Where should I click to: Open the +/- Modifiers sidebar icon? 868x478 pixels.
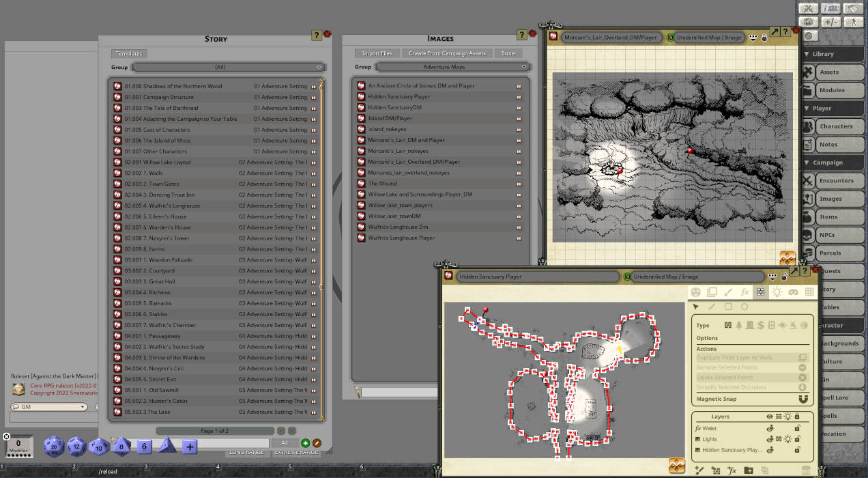tap(830, 22)
